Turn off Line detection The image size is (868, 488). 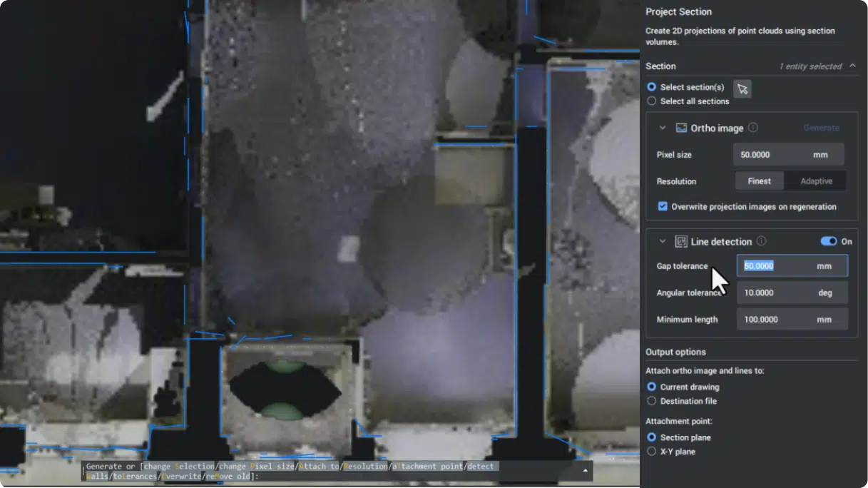tap(829, 241)
